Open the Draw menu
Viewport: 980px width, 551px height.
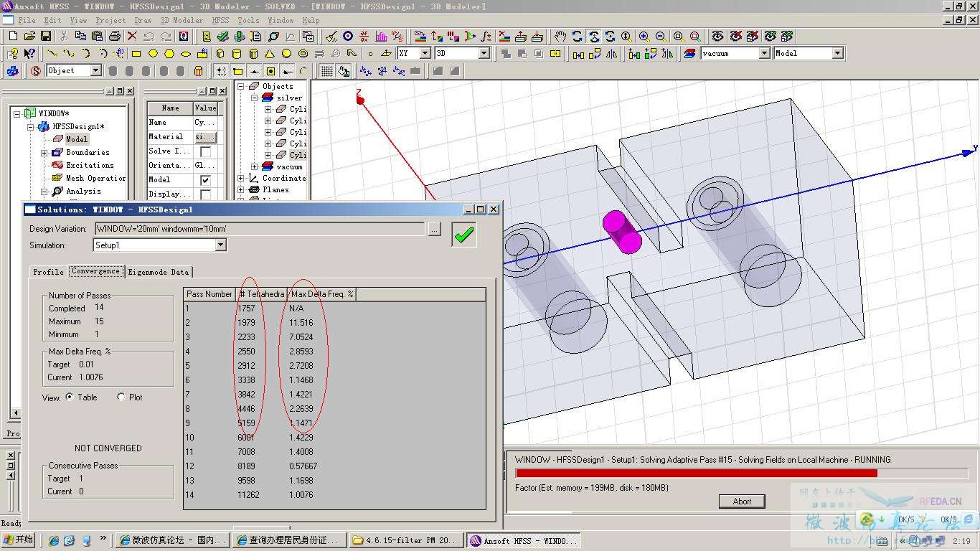pyautogui.click(x=143, y=20)
